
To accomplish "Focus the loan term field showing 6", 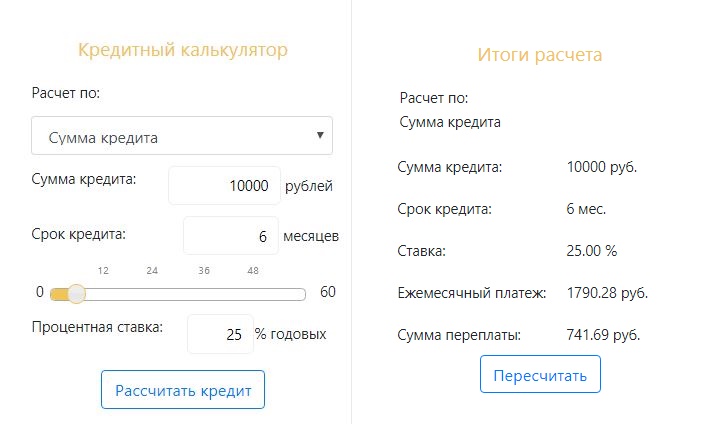I will pos(232,237).
